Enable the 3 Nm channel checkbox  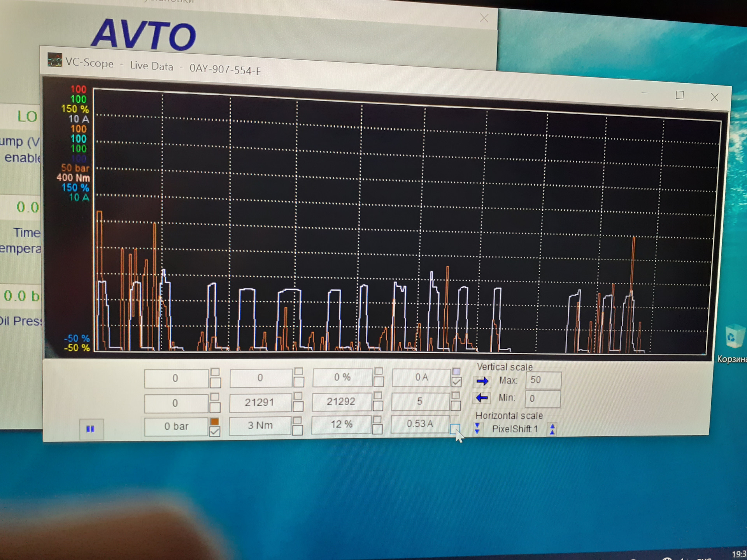pyautogui.click(x=298, y=430)
